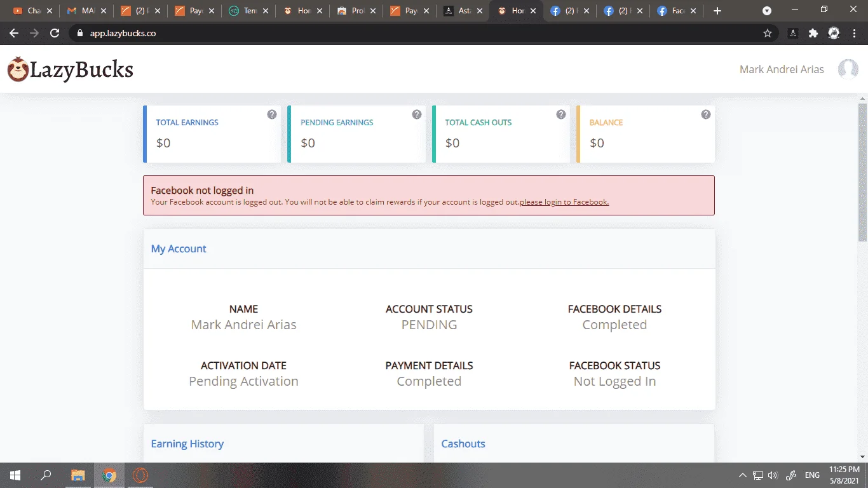Click the 'Pending Activation' date value
This screenshot has width=868, height=488.
click(x=243, y=381)
